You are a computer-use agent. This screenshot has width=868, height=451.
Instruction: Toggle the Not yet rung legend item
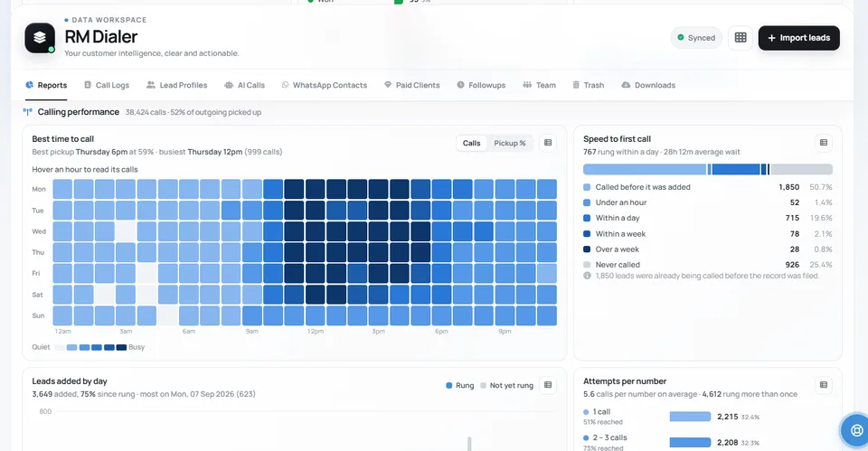[x=506, y=386]
